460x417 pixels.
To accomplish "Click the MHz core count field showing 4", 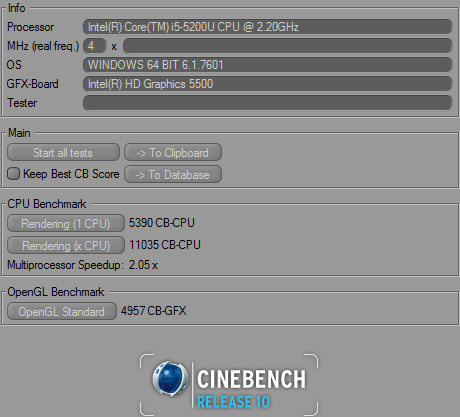I will (x=94, y=46).
